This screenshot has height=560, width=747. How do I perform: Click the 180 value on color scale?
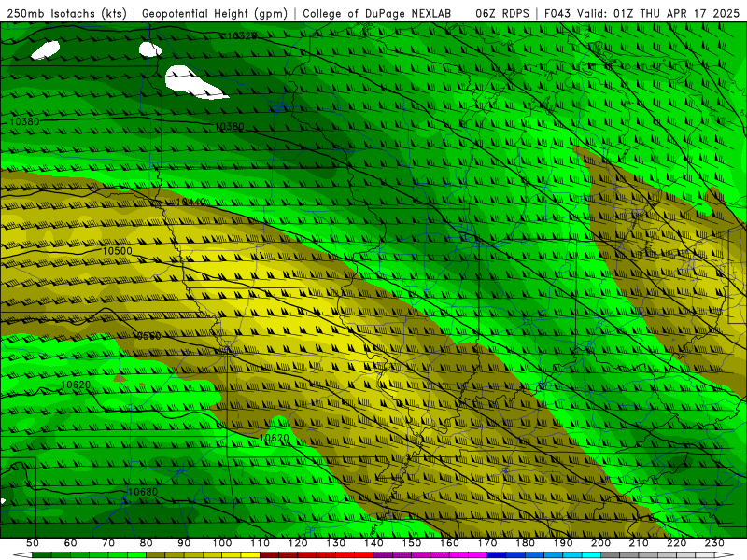[x=525, y=543]
